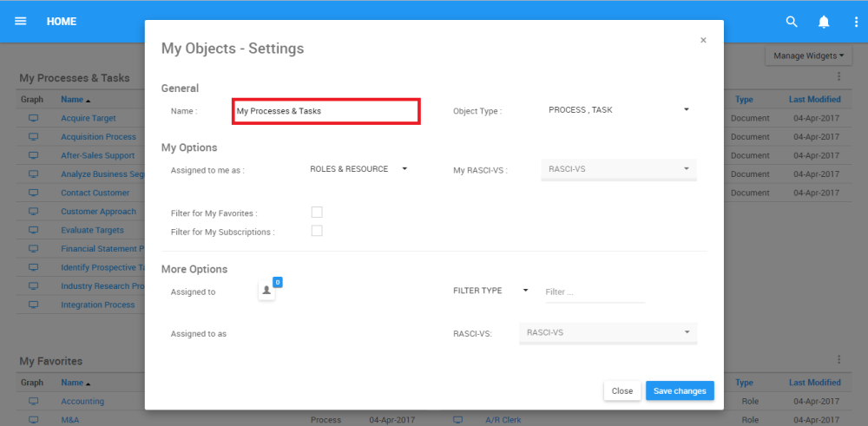Open My Favorites widget options dots
Viewport: 868px width, 426px height.
tap(839, 359)
